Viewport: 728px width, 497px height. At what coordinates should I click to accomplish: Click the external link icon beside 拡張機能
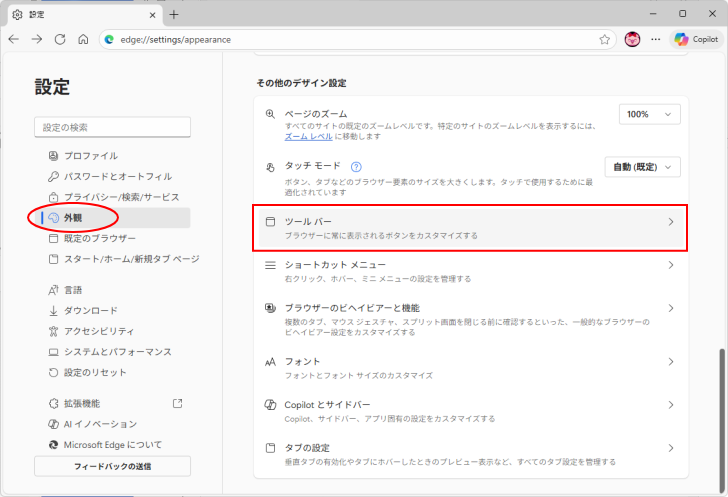(x=177, y=403)
